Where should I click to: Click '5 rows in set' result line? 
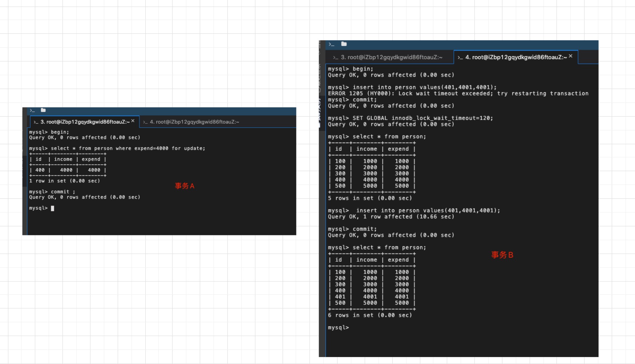[370, 198]
